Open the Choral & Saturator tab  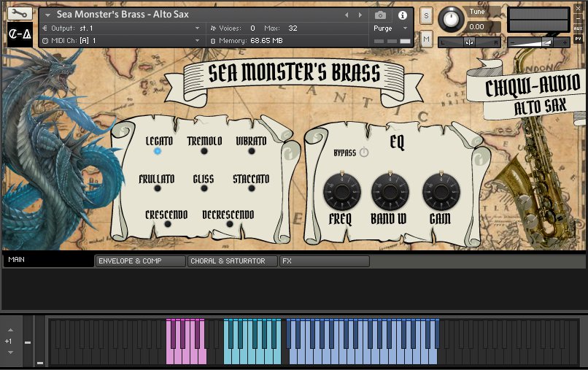(x=232, y=261)
